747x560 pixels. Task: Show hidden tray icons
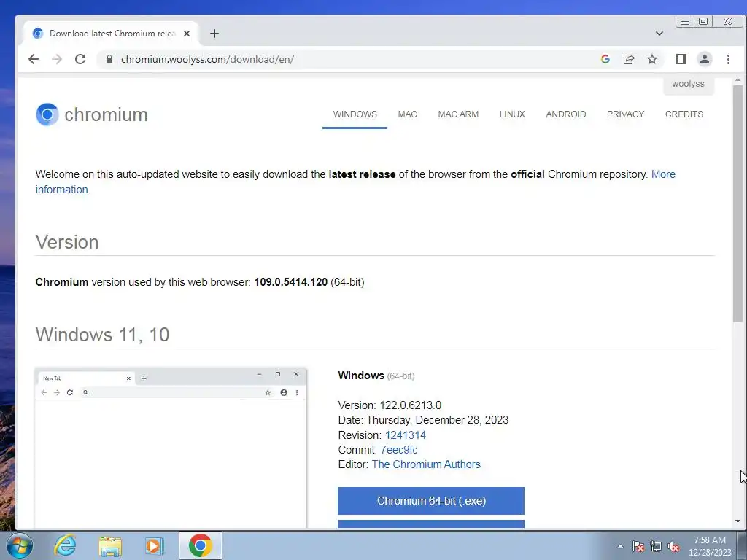point(620,546)
